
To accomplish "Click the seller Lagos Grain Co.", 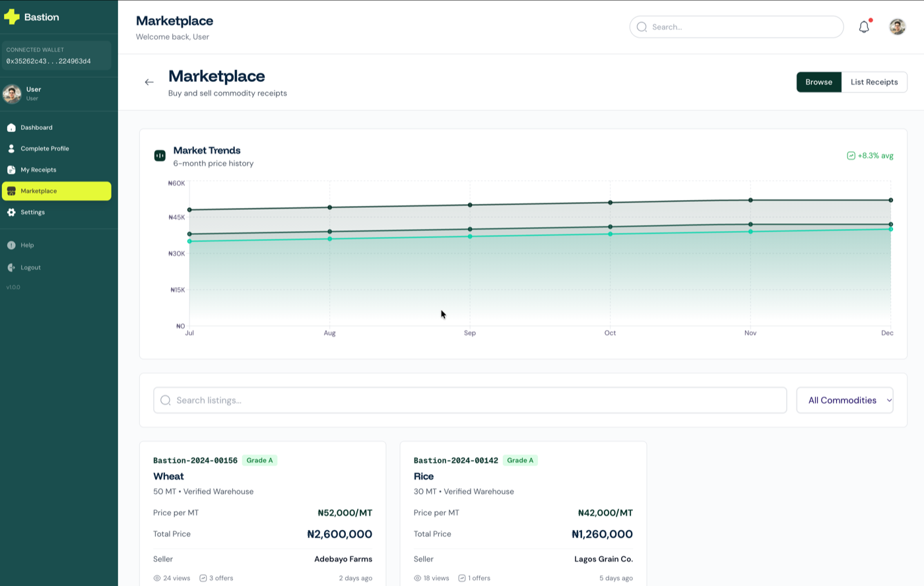I will (x=603, y=559).
